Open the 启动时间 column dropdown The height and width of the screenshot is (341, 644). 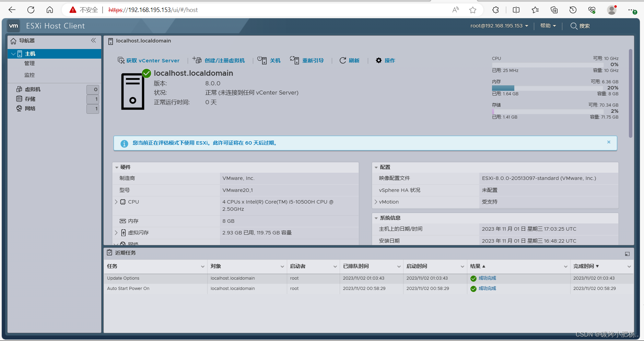[462, 267]
